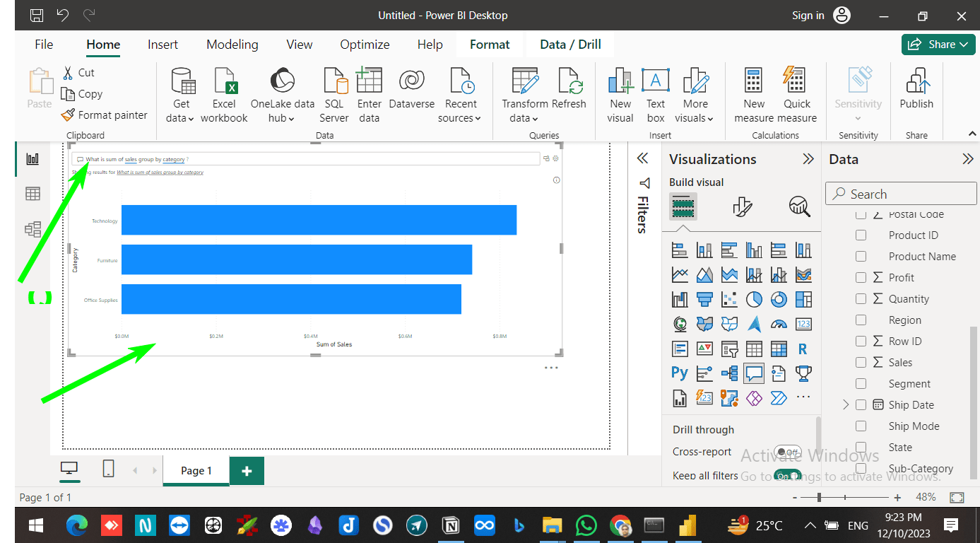Open the Analytics magnifier tab
Viewport: 980px width, 543px height.
799,206
